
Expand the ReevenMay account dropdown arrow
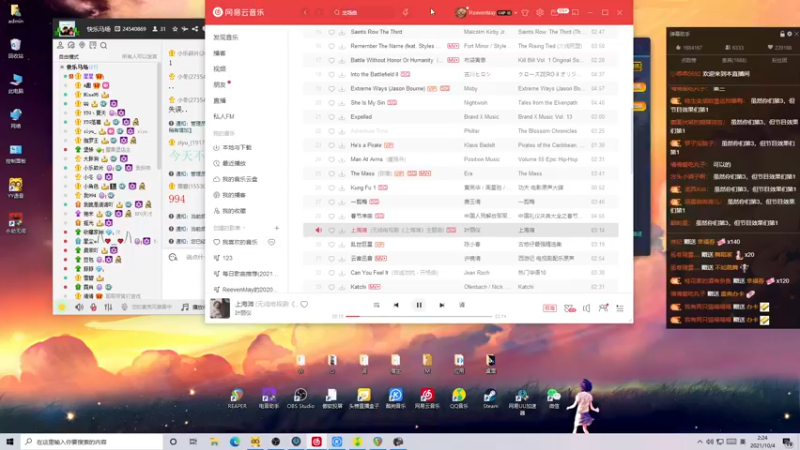click(x=516, y=13)
